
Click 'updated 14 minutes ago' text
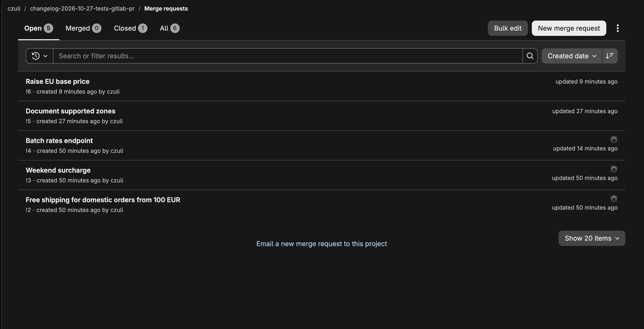(x=585, y=148)
